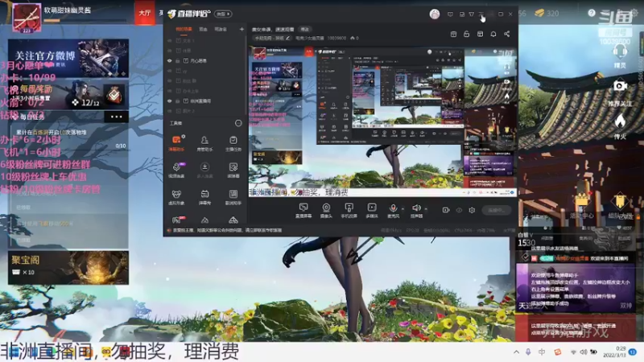Add a phone-screen-cast source

(349, 210)
